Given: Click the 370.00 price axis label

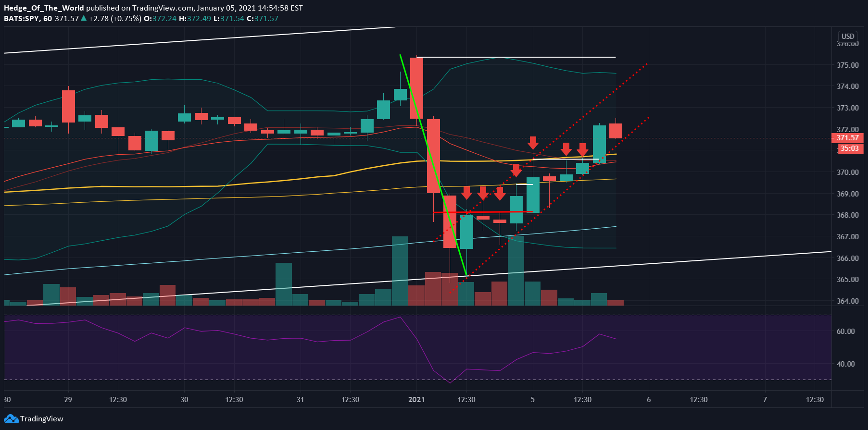Looking at the screenshot, I should [847, 172].
